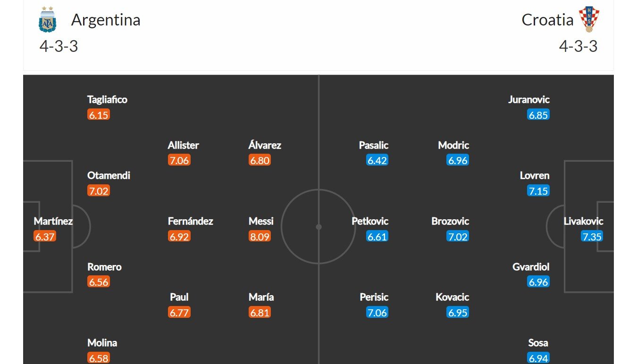
Task: Click on Modric's player name
Action: (x=453, y=145)
